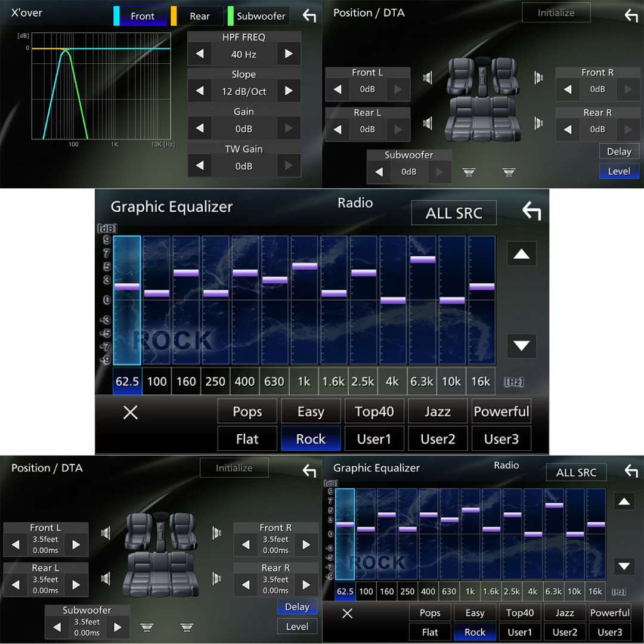Select the Rear tab in X'over

[x=199, y=16]
